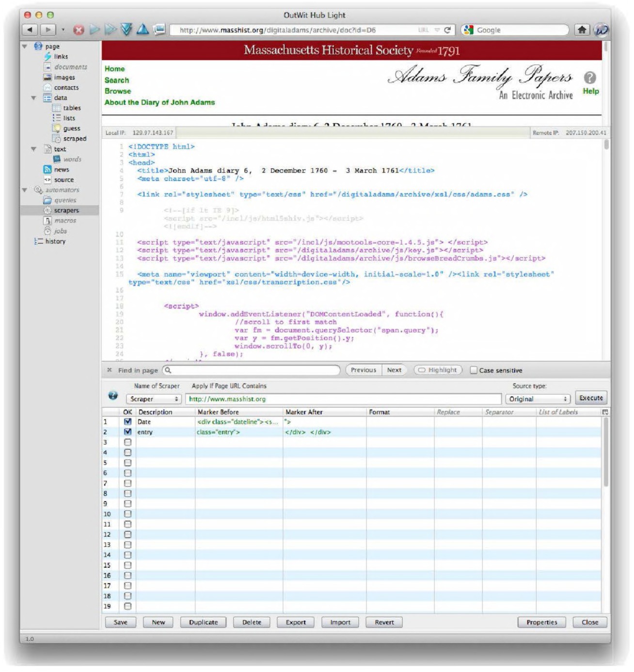This screenshot has width=634, height=672.
Task: Create a New scraper
Action: coord(158,623)
